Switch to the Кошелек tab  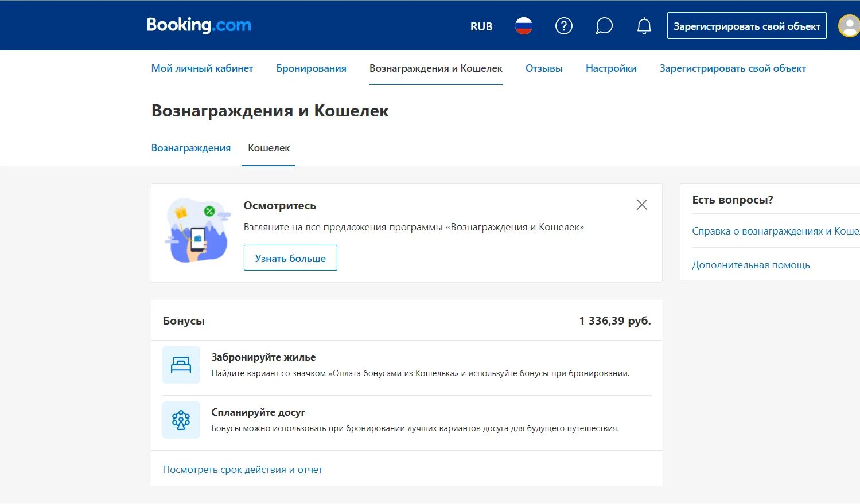pyautogui.click(x=268, y=148)
